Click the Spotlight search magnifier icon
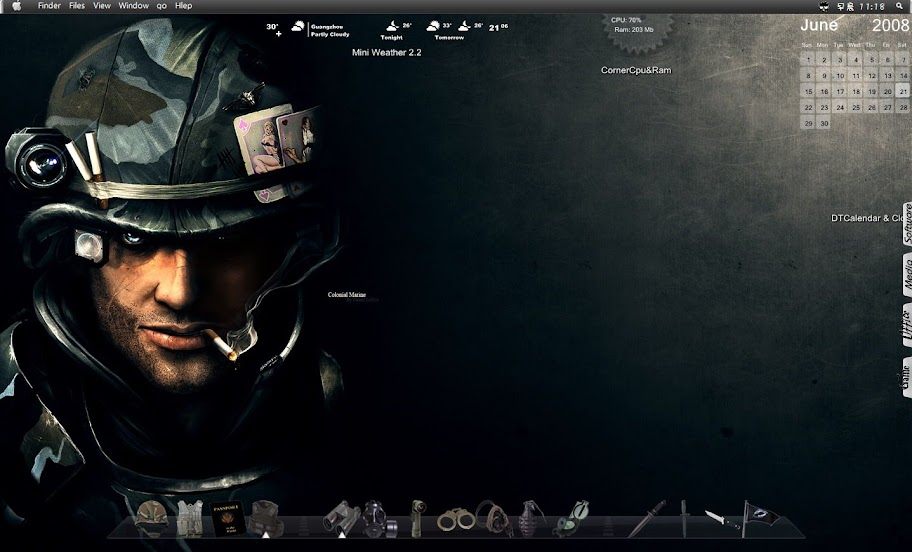912x552 pixels. (899, 6)
